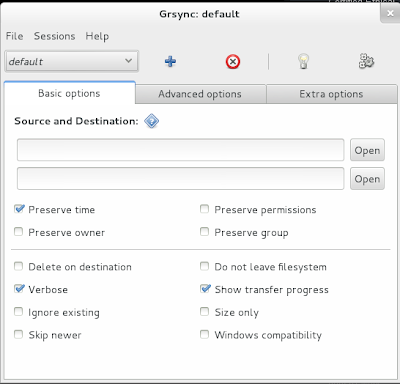
Task: Open the default session dropdown
Action: (x=72, y=61)
